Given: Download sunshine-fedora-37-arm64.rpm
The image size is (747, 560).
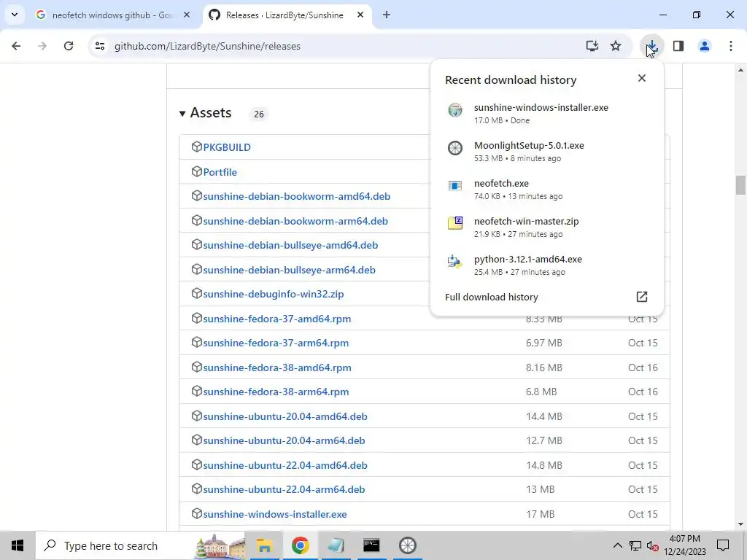Looking at the screenshot, I should tap(276, 343).
